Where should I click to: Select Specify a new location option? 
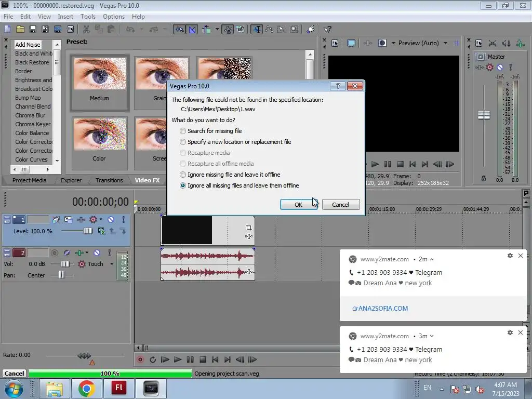(235, 142)
